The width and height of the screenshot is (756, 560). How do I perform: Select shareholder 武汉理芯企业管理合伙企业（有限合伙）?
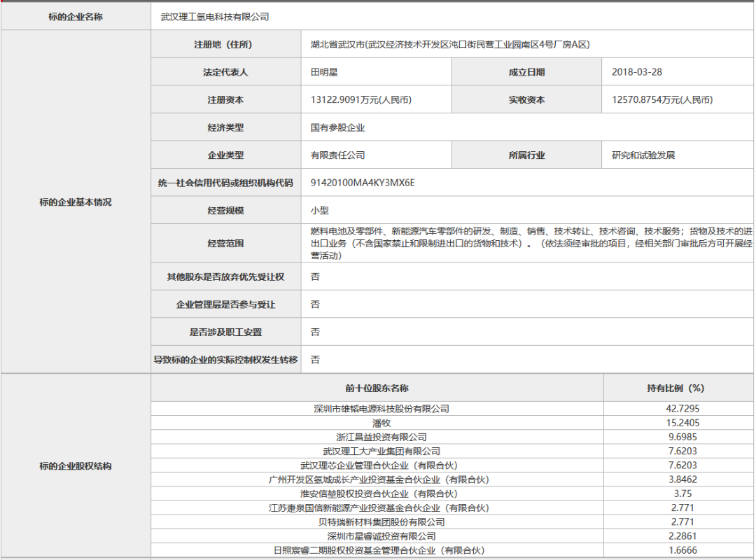tap(379, 465)
